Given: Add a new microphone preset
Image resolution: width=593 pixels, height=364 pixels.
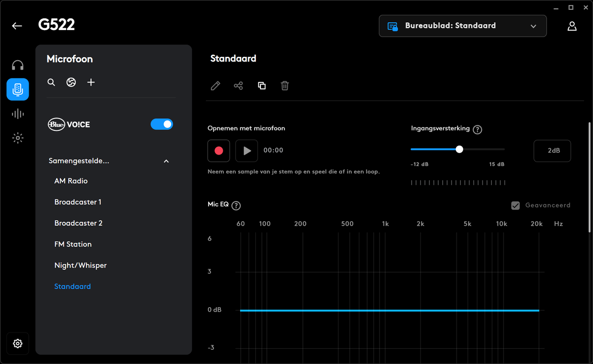Looking at the screenshot, I should point(91,82).
